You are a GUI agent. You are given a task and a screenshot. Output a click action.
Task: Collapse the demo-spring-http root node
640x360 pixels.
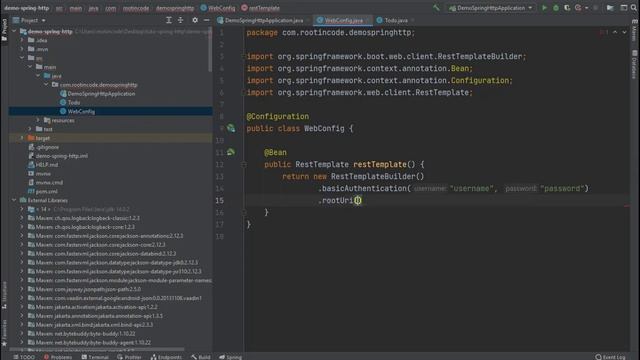click(15, 31)
